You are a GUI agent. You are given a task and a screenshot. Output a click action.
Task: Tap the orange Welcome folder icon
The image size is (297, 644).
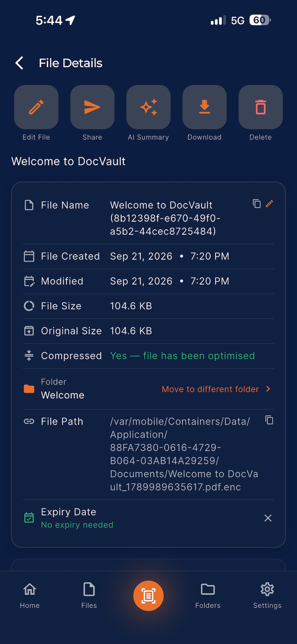point(29,389)
